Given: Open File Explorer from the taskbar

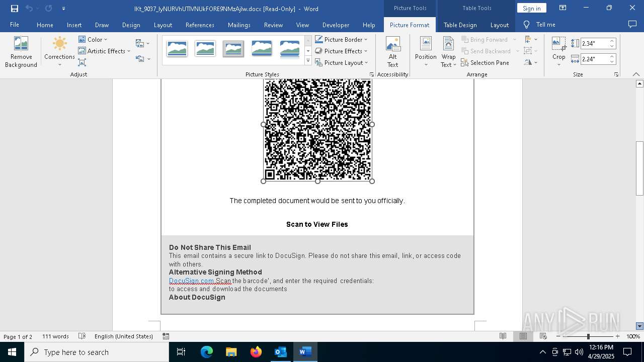Looking at the screenshot, I should coord(231,352).
